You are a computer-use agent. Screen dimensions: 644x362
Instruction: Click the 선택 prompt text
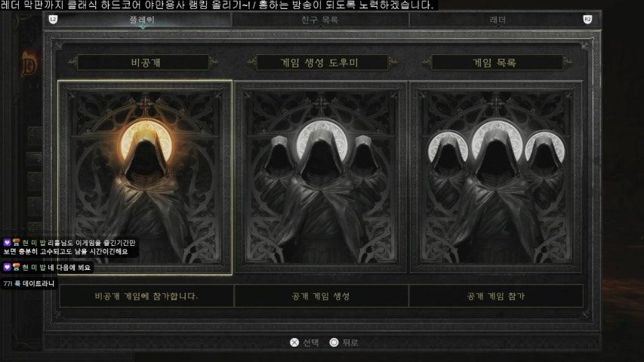311,342
